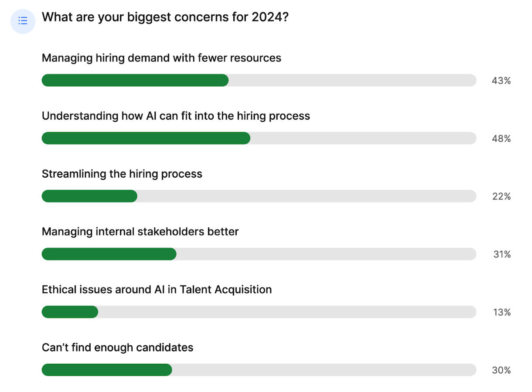Select 'Managing hiring demand with fewer resources' option
The height and width of the screenshot is (392, 532).
[x=161, y=58]
